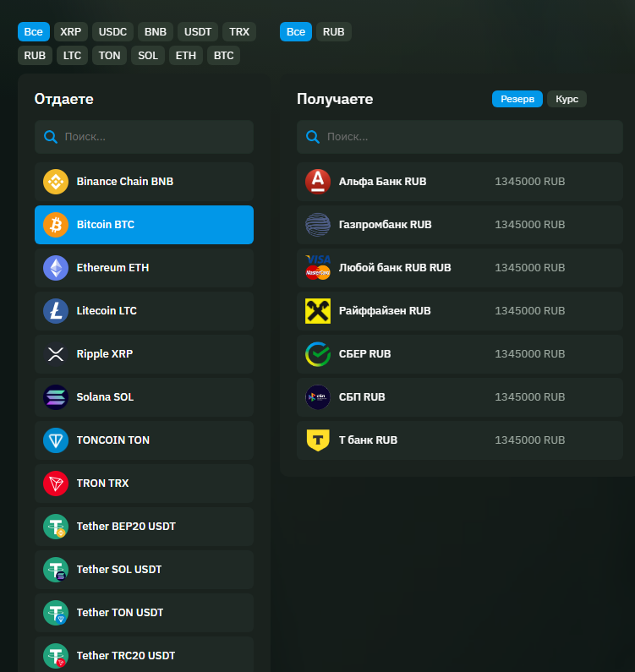The image size is (635, 672).
Task: Focus the Отдаете search field
Action: coord(144,137)
